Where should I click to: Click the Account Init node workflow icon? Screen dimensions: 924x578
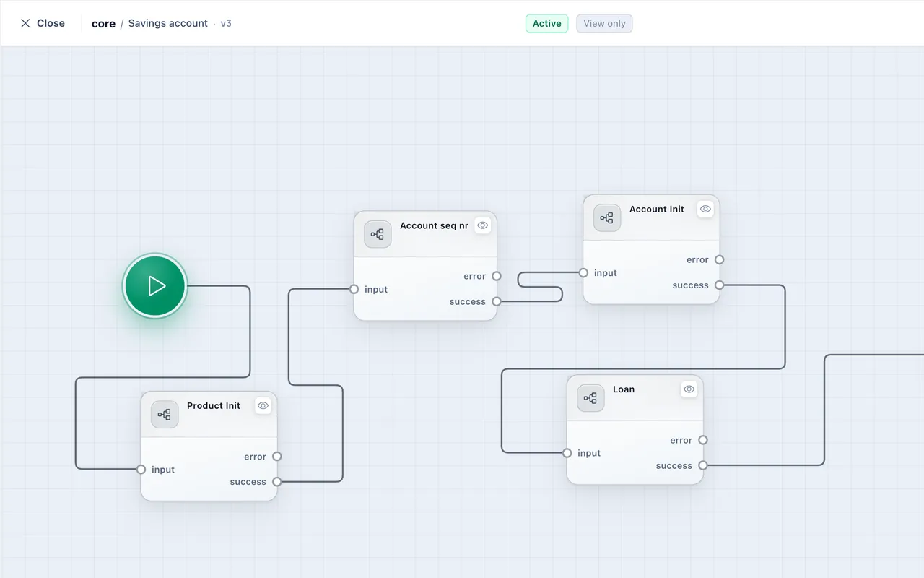click(x=607, y=218)
